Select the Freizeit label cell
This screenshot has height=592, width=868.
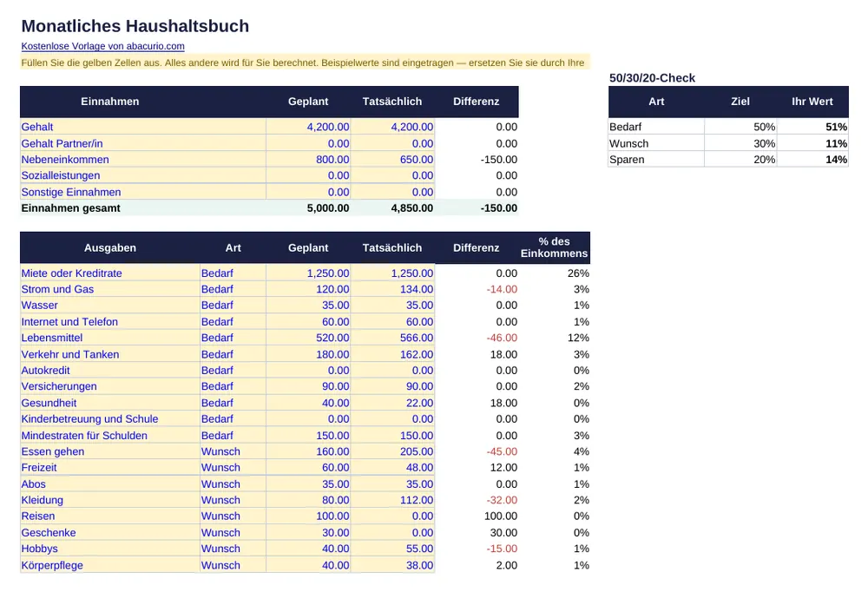pos(109,467)
